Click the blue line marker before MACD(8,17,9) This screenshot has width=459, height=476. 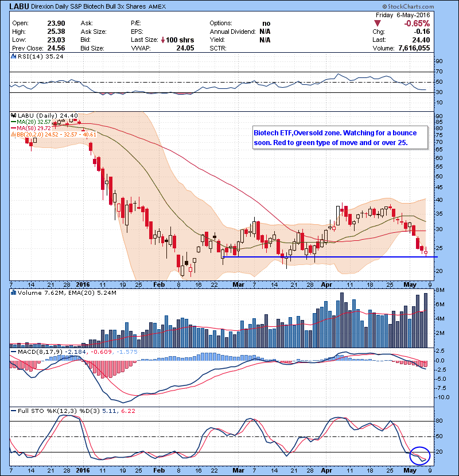[14, 352]
